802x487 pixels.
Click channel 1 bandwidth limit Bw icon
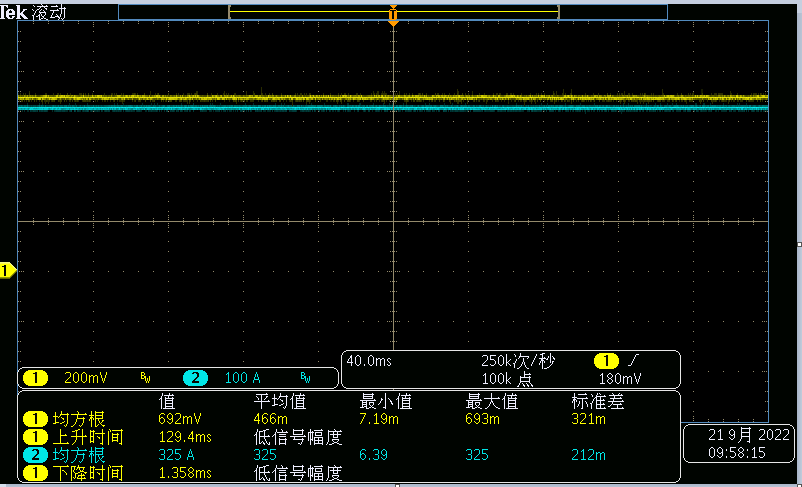[x=145, y=379]
